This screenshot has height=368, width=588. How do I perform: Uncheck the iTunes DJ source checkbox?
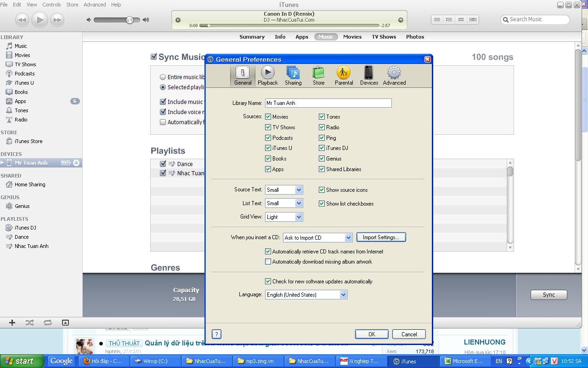(x=322, y=148)
